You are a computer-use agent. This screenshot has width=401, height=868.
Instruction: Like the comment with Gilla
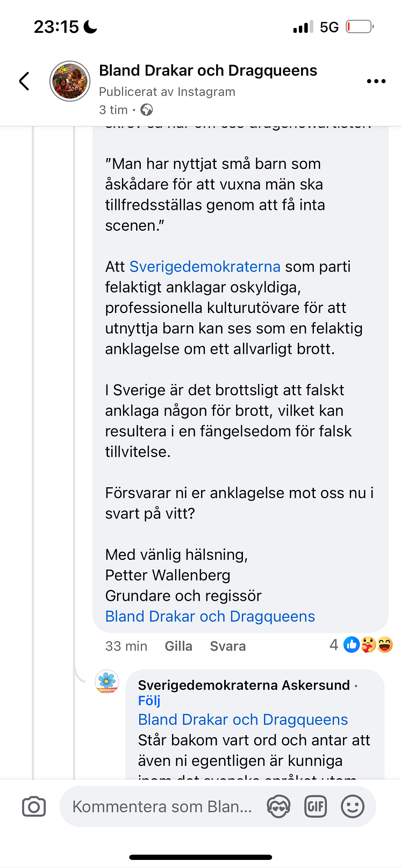pos(178,646)
